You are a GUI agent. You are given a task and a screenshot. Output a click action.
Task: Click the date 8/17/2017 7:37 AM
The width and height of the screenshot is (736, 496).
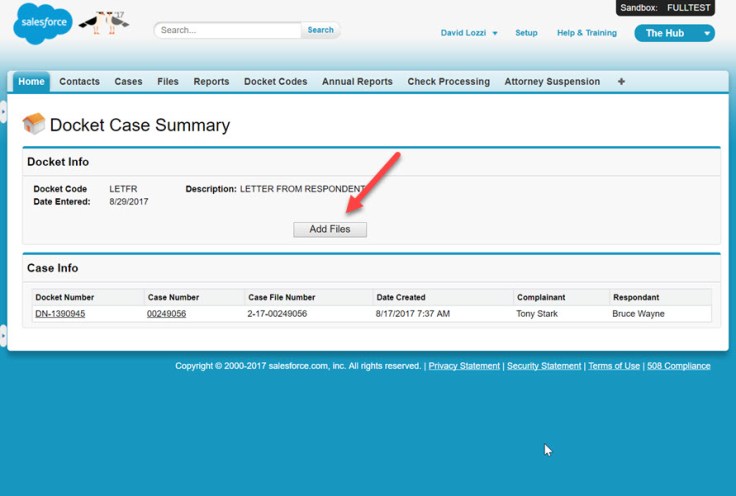[413, 313]
